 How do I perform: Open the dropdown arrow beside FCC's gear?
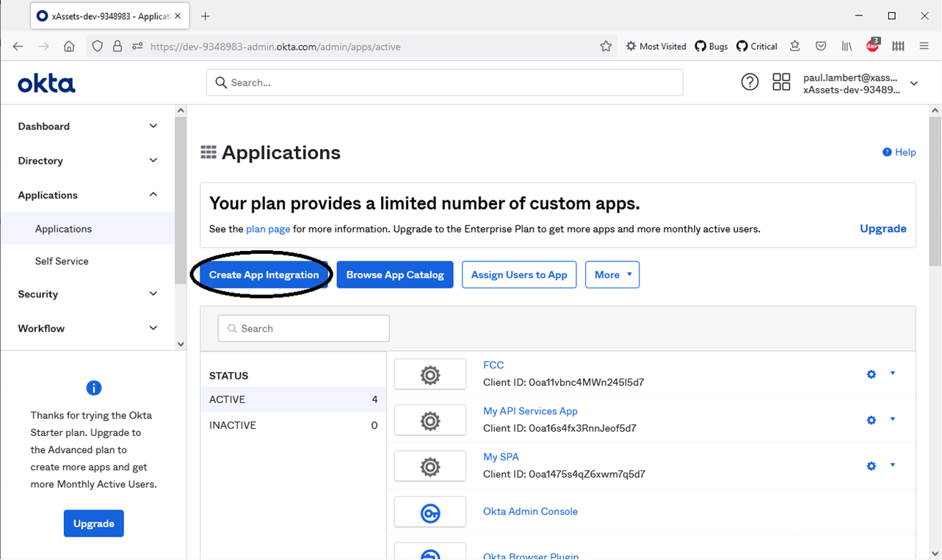point(893,374)
